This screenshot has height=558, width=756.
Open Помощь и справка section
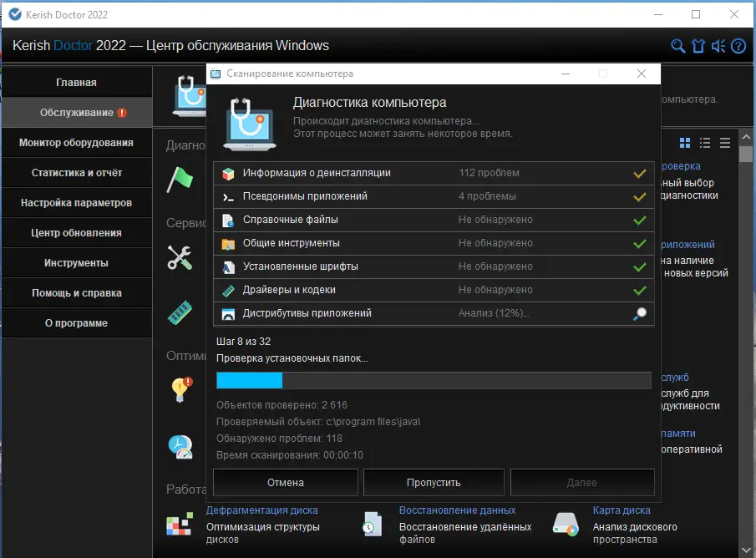pos(77,292)
